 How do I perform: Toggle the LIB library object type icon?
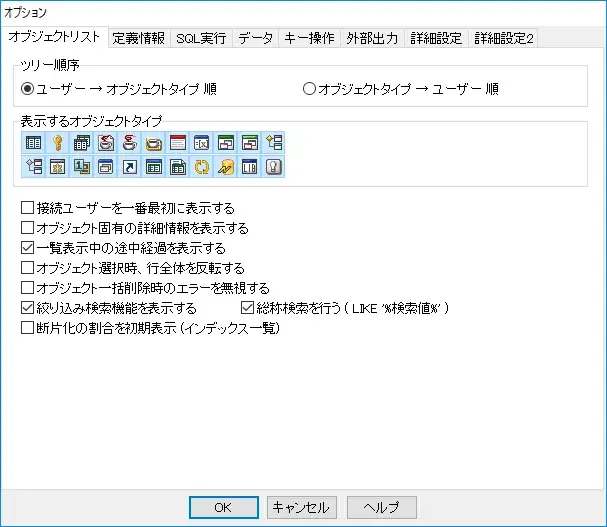click(249, 167)
